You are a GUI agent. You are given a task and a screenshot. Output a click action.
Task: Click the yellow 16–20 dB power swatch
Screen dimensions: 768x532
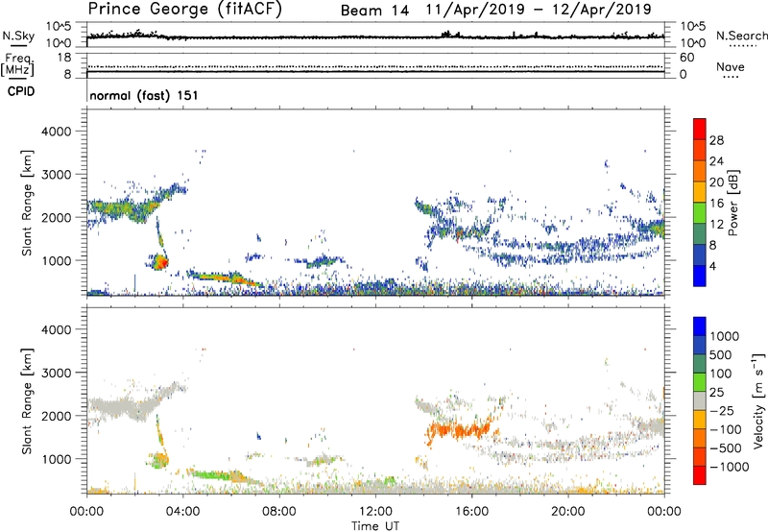pos(700,191)
